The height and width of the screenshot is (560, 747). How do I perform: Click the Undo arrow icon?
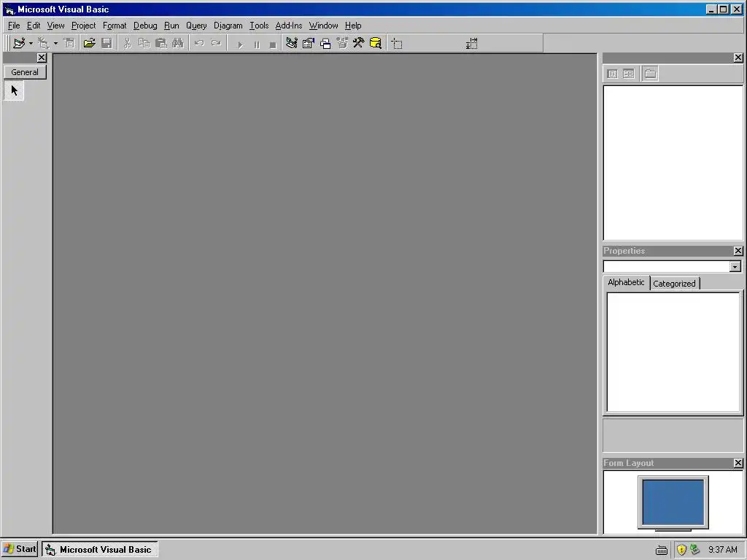pyautogui.click(x=199, y=43)
